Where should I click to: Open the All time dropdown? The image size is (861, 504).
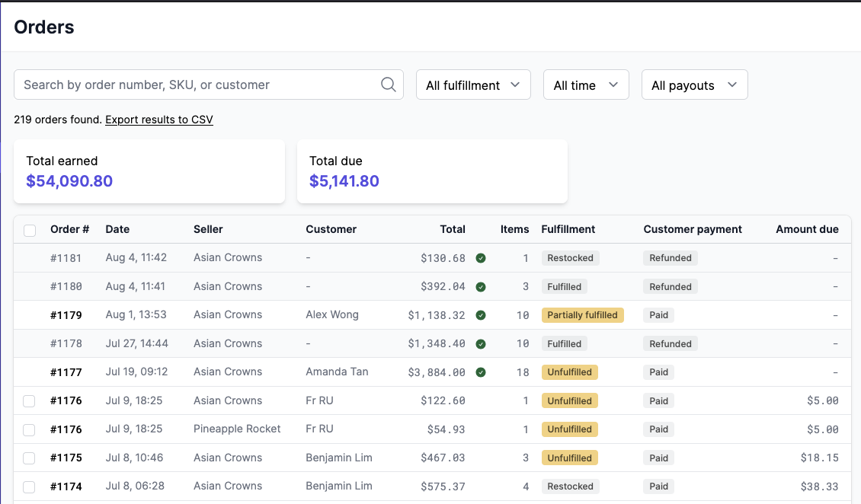pos(585,85)
